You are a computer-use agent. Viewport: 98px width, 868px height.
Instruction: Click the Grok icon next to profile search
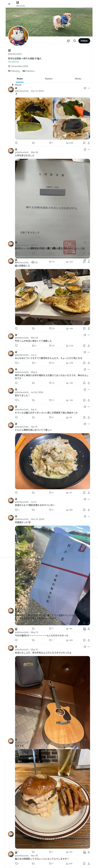click(68, 41)
